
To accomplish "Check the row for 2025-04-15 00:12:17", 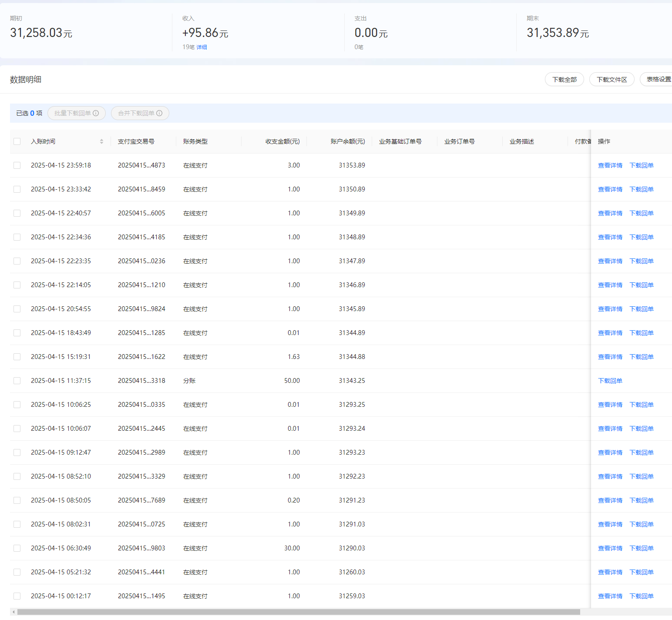I will (17, 596).
